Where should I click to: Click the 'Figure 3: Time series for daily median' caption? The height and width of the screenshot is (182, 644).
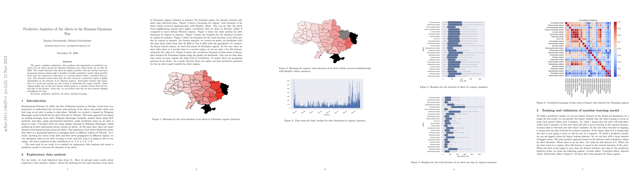[x=325, y=121]
